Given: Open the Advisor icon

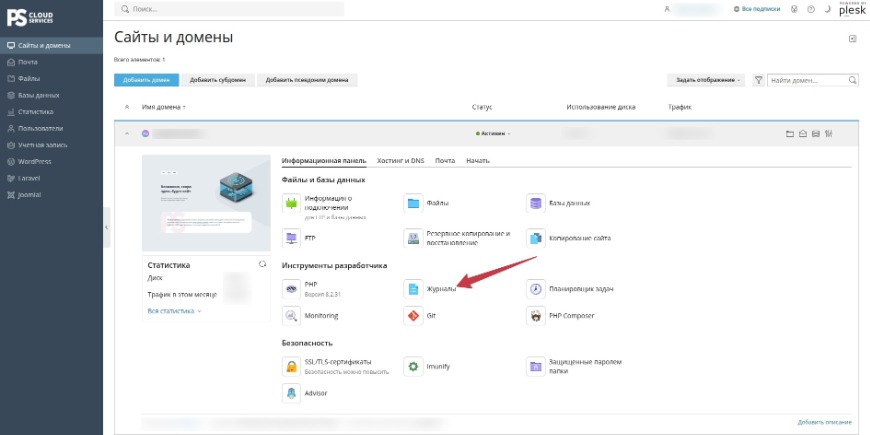Looking at the screenshot, I should [291, 393].
